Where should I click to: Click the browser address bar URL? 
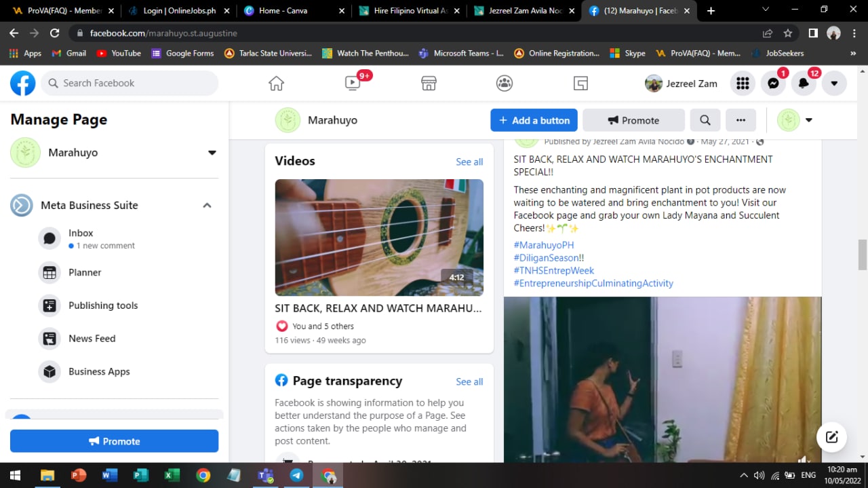tap(163, 33)
